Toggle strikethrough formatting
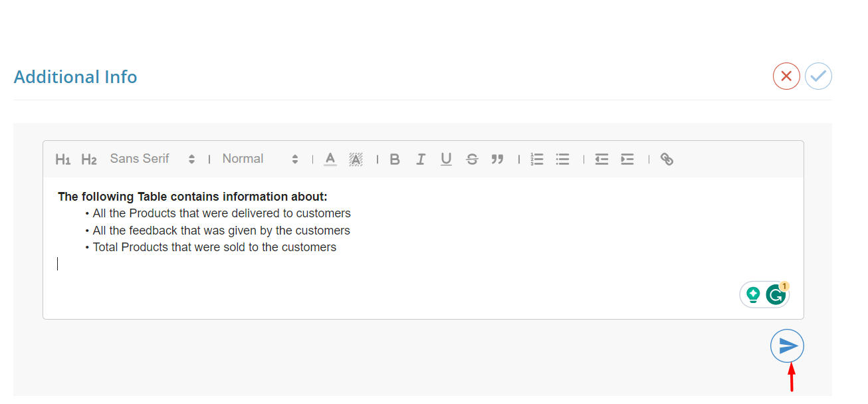This screenshot has height=404, width=868. (x=472, y=159)
